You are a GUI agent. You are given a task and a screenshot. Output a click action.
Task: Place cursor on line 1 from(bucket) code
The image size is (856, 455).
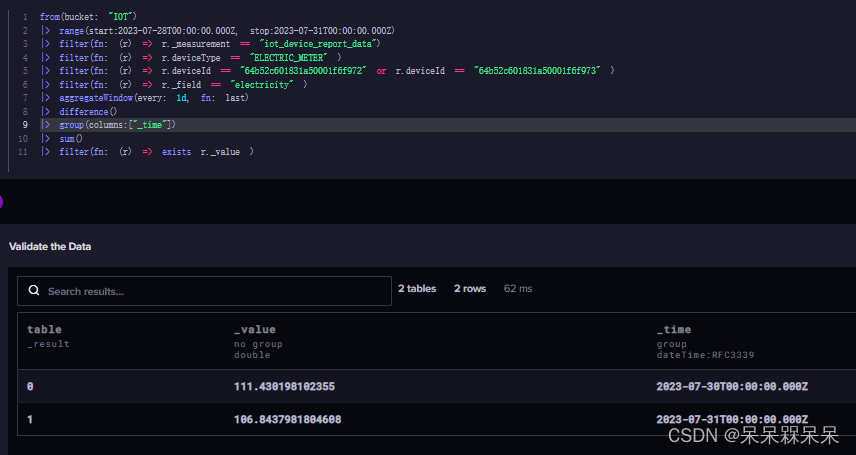click(x=88, y=17)
